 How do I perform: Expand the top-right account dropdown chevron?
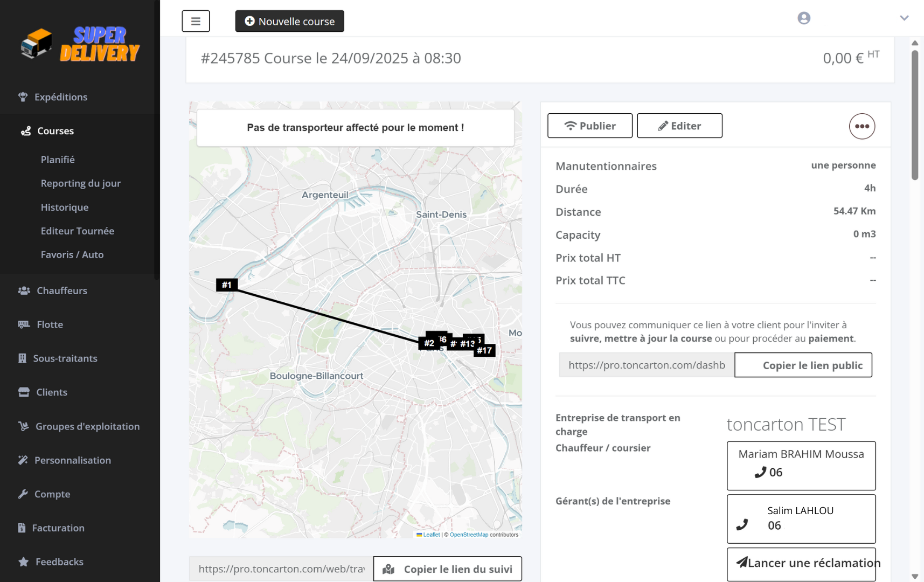pyautogui.click(x=904, y=18)
